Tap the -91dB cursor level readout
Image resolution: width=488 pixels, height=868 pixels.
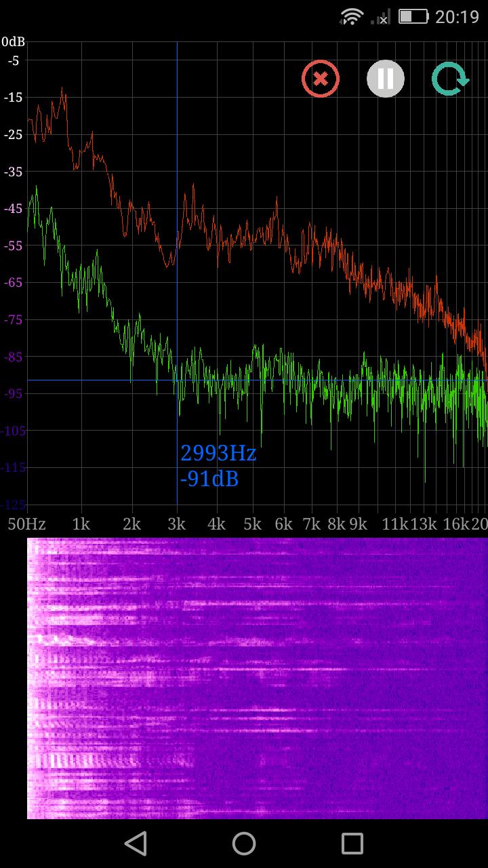[x=209, y=479]
